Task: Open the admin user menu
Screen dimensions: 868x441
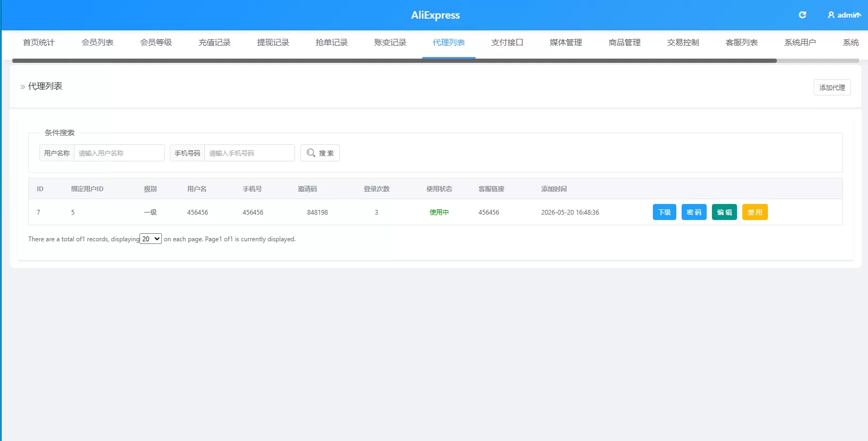Action: 844,15
